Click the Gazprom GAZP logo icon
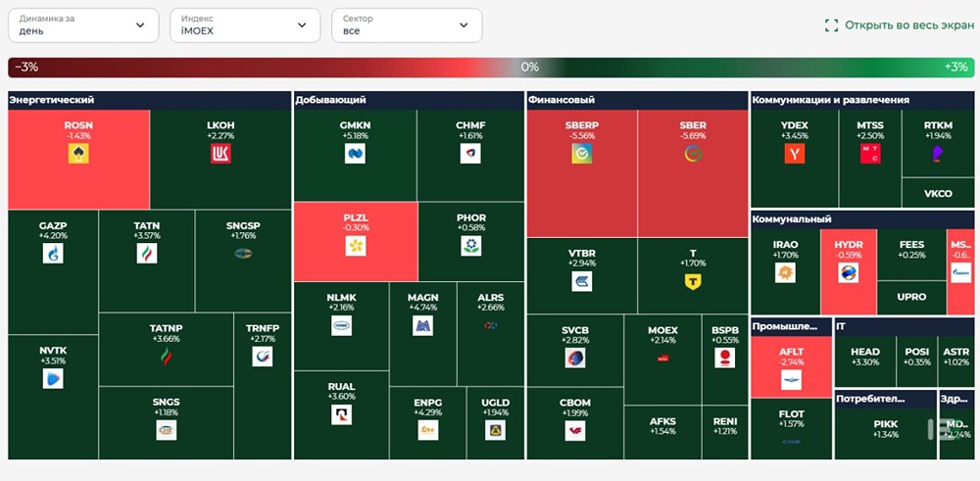 coord(53,253)
